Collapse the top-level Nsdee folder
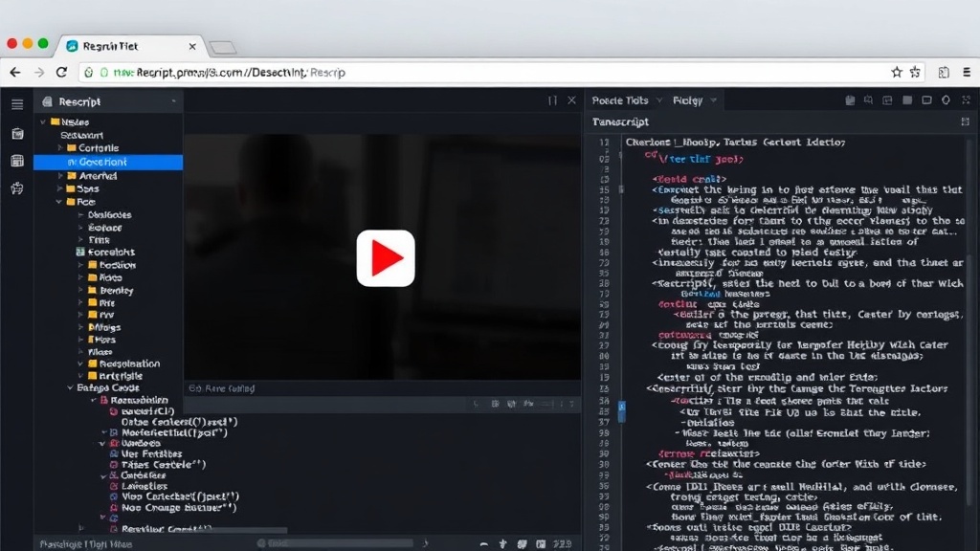This screenshot has width=980, height=551. pyautogui.click(x=43, y=121)
